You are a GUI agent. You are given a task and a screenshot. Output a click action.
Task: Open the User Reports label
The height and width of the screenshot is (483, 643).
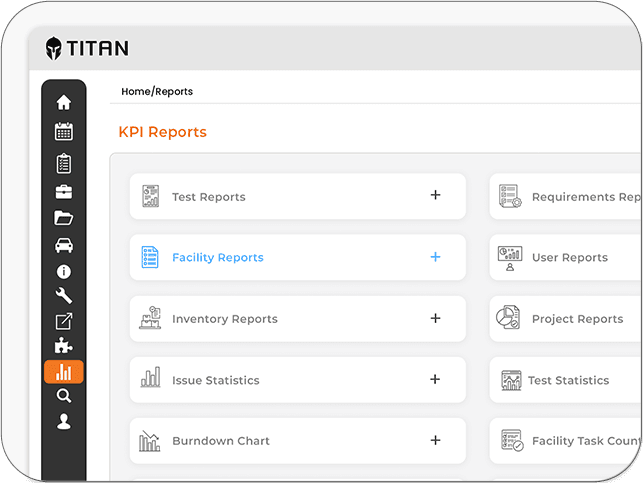coord(570,257)
